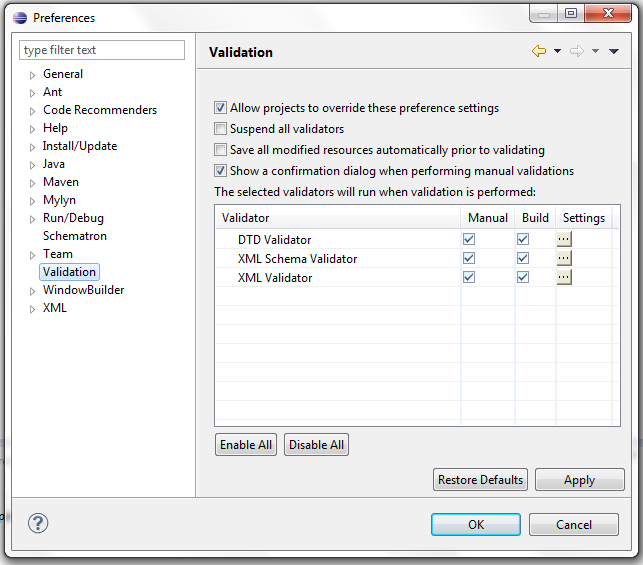Expand the Help tree node
This screenshot has width=643, height=565.
pos(32,129)
